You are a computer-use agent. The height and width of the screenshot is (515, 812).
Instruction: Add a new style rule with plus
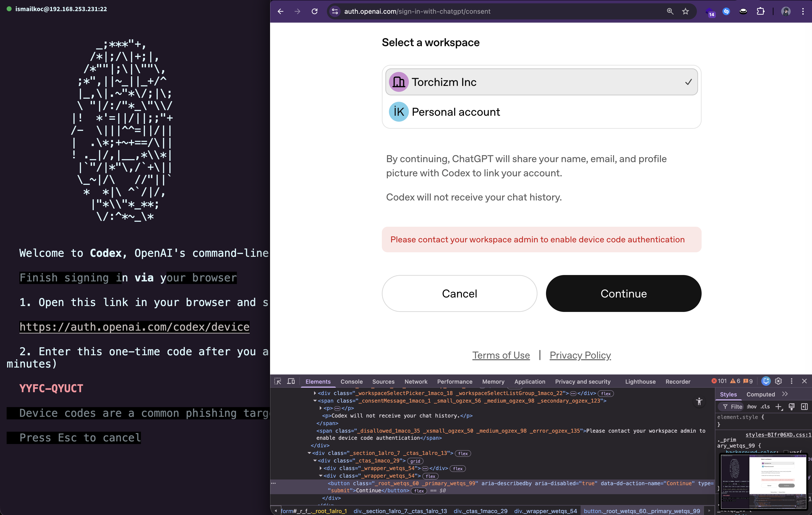point(779,407)
